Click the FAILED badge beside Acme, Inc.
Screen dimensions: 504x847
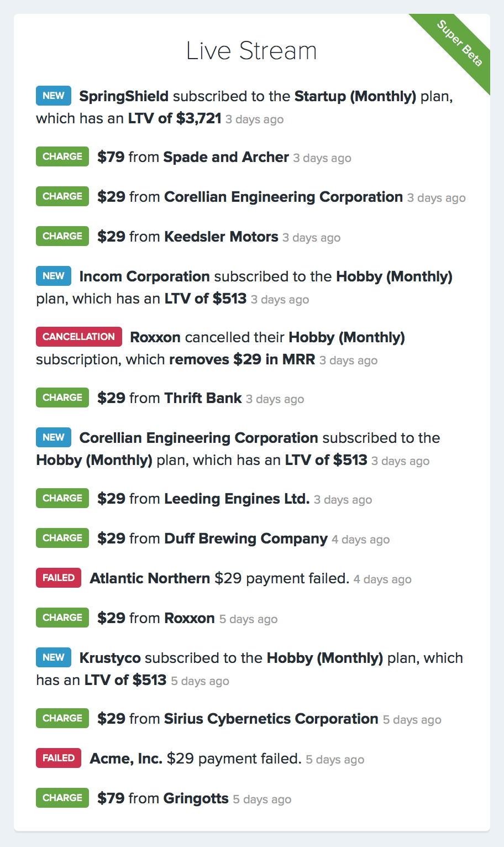pyautogui.click(x=59, y=758)
